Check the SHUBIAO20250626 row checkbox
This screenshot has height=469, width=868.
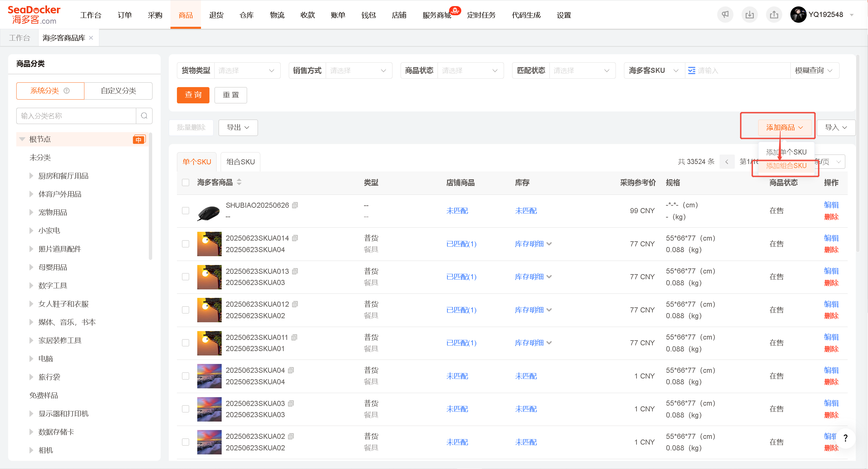[x=185, y=211]
